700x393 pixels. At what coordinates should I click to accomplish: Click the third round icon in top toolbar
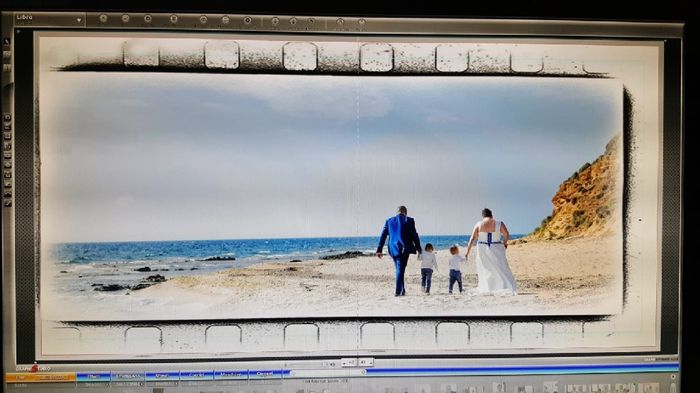pyautogui.click(x=148, y=19)
